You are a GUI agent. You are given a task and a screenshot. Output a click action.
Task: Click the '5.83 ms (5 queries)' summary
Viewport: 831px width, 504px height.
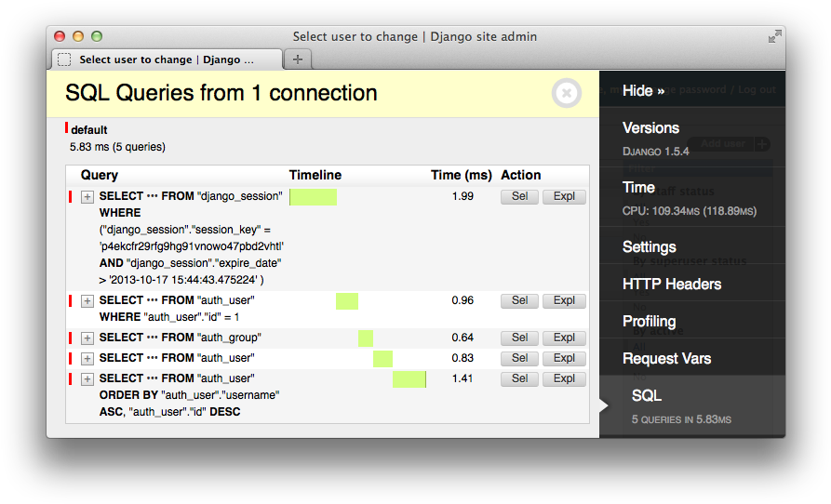click(117, 147)
